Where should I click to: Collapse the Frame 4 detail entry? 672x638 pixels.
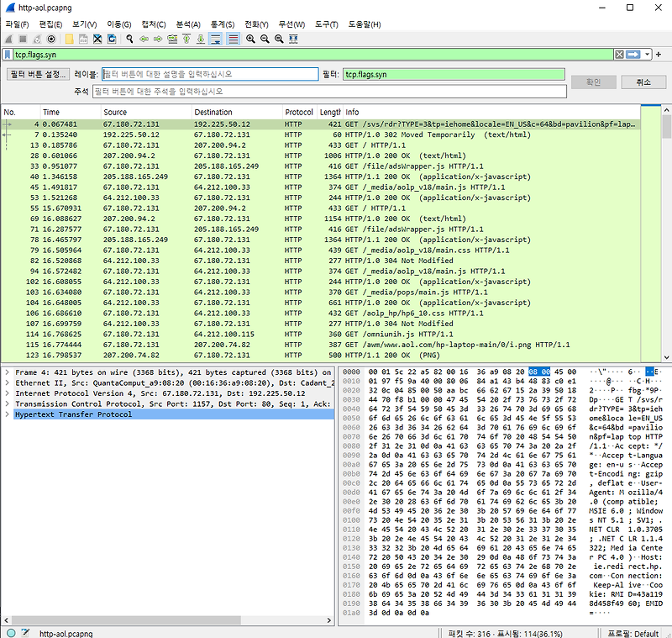(7, 372)
